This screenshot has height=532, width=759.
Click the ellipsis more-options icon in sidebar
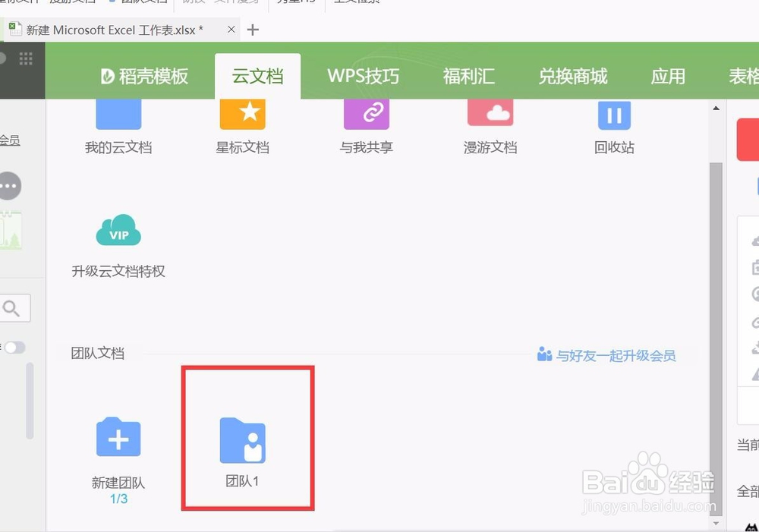[x=9, y=186]
